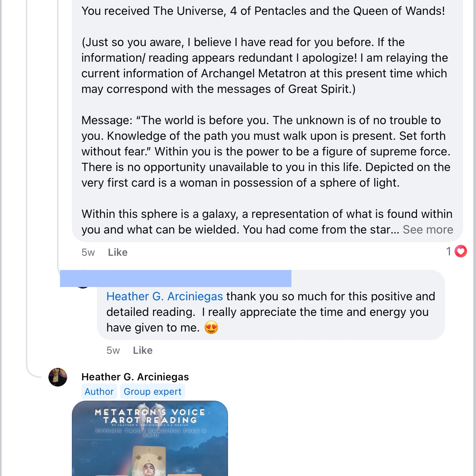Click the red heart reaction icon

pyautogui.click(x=461, y=251)
